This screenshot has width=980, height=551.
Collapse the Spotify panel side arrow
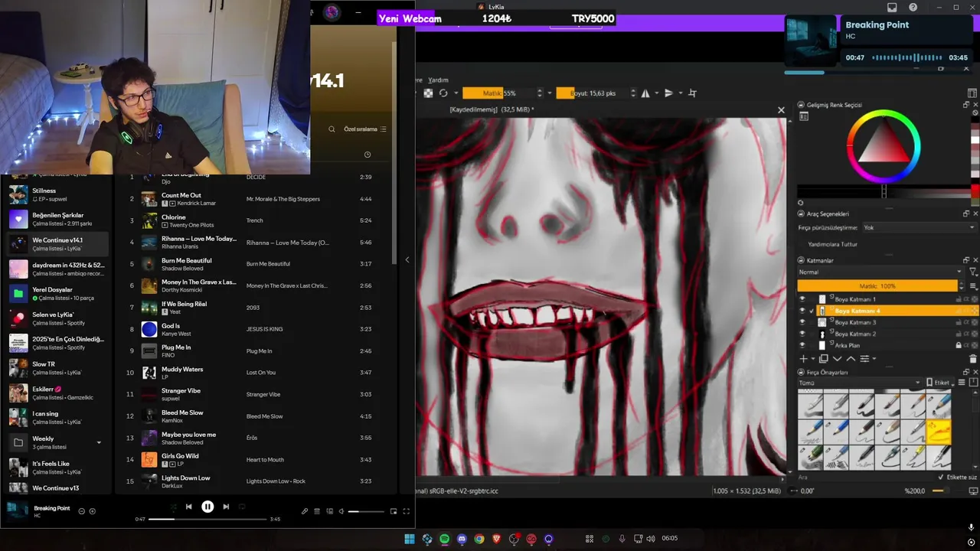coord(407,260)
